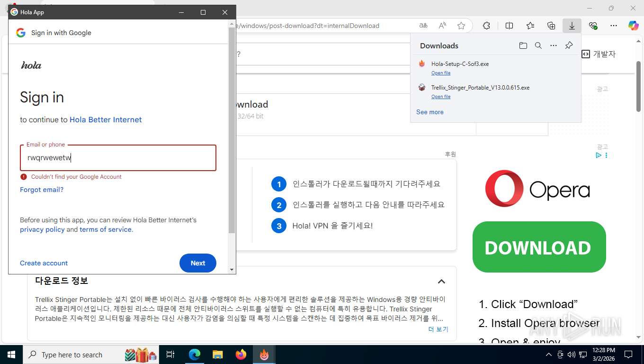Click Open file under Trellix_Stinger_Portable

441,97
